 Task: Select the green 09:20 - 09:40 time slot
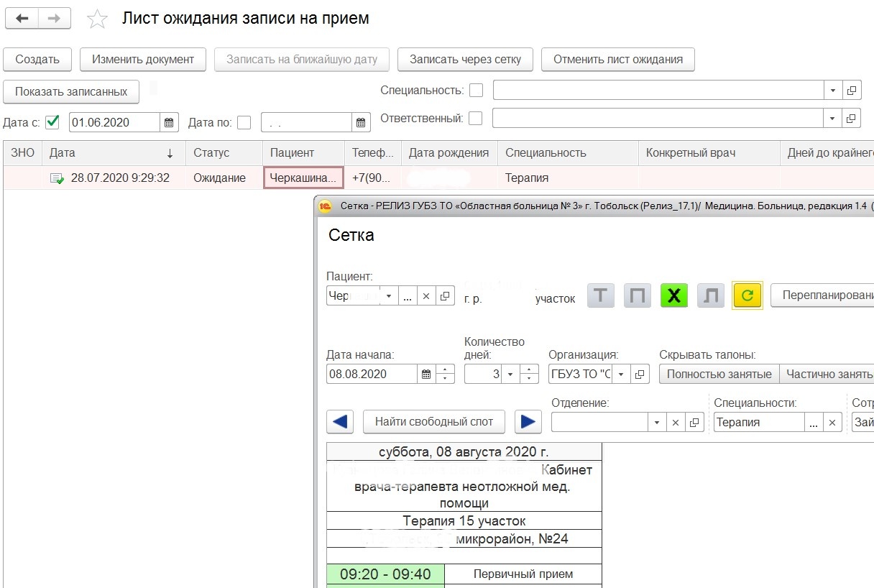coord(385,574)
